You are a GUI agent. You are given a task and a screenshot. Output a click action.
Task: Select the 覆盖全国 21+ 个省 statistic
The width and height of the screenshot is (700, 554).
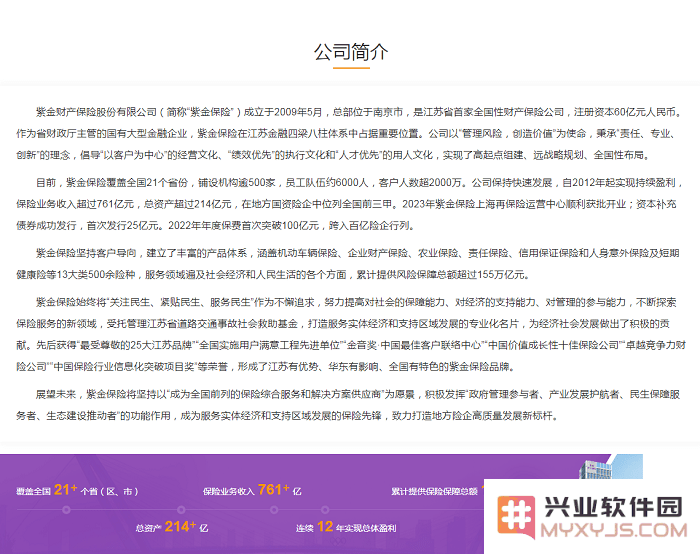point(77,490)
